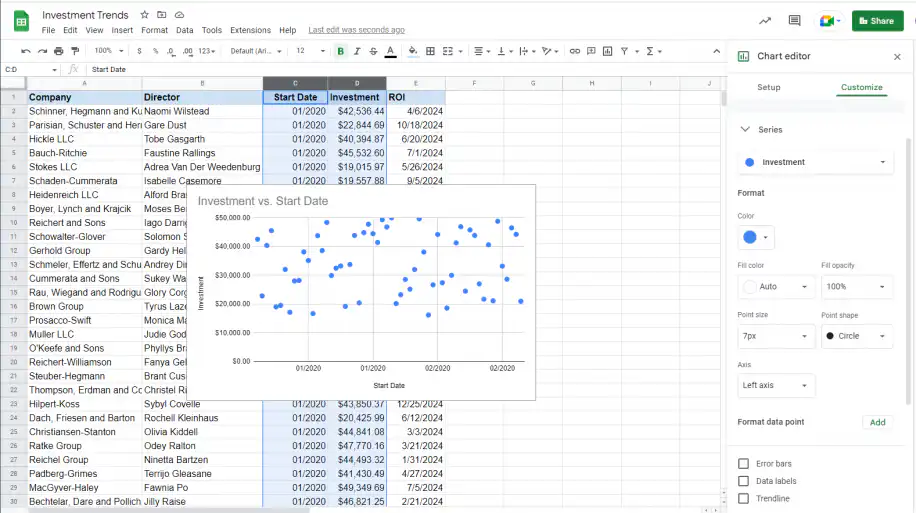This screenshot has height=513, width=916.
Task: Open vertical align options
Action: tap(505, 51)
